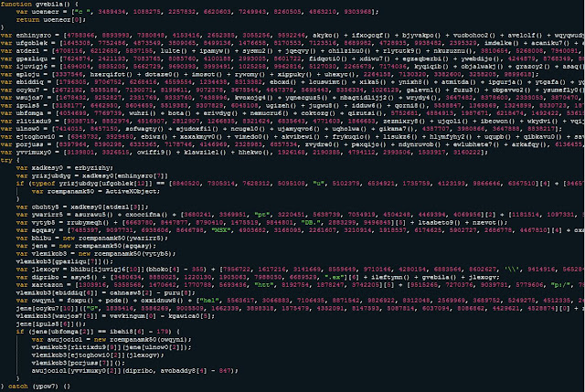Click the "catch" keyword
The height and width of the screenshot is (392, 585).
click(x=18, y=387)
